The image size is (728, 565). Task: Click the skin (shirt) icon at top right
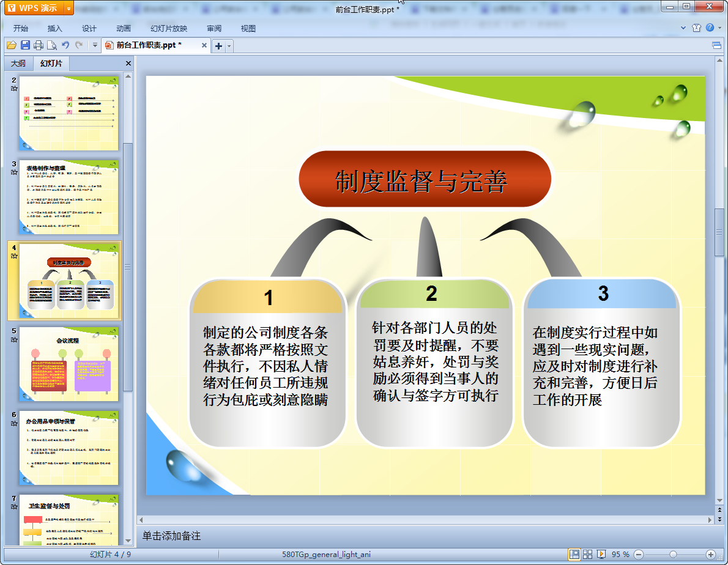[x=696, y=28]
